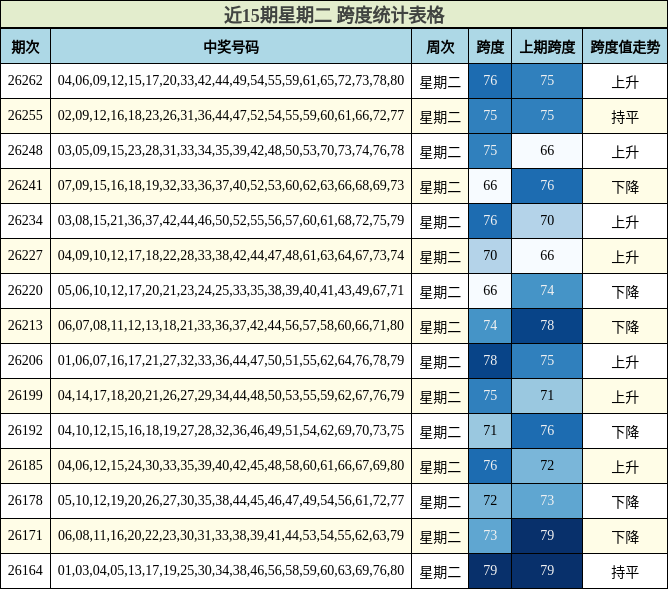668x589 pixels.
Task: Click the 上期跨度 column header
Action: click(547, 46)
